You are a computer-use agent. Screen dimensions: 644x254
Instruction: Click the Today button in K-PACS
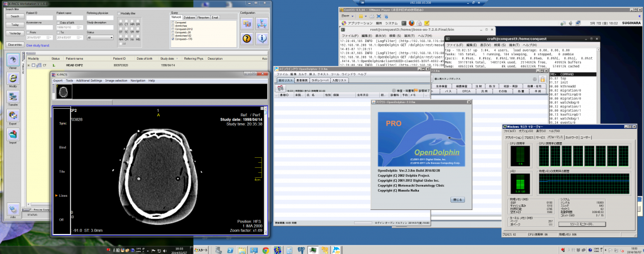click(15, 25)
